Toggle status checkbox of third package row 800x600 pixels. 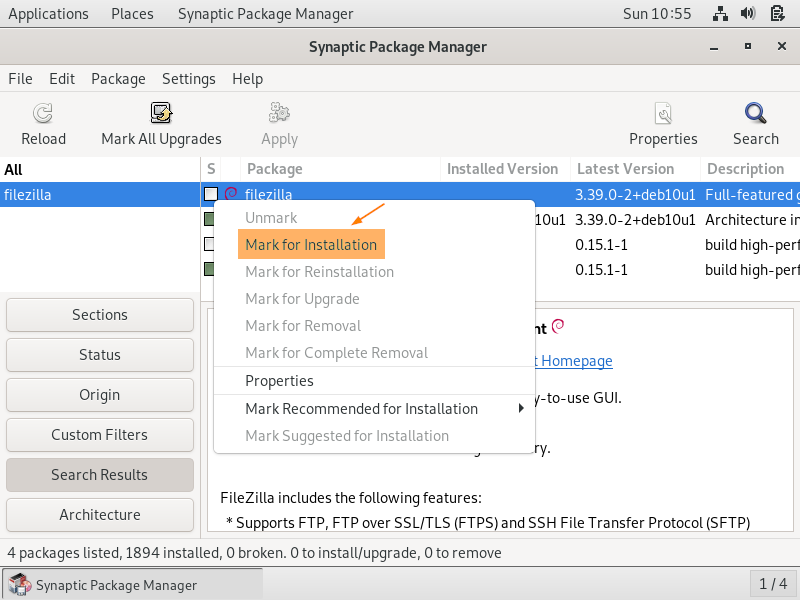[209, 244]
